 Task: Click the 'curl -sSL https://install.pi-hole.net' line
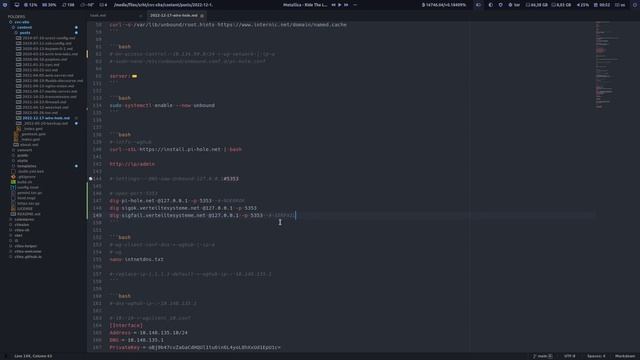click(176, 149)
